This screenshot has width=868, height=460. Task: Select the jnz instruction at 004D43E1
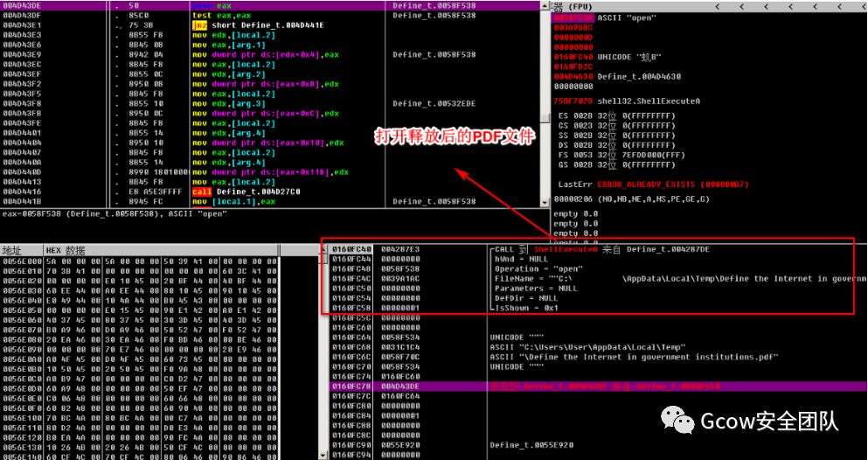[259, 25]
